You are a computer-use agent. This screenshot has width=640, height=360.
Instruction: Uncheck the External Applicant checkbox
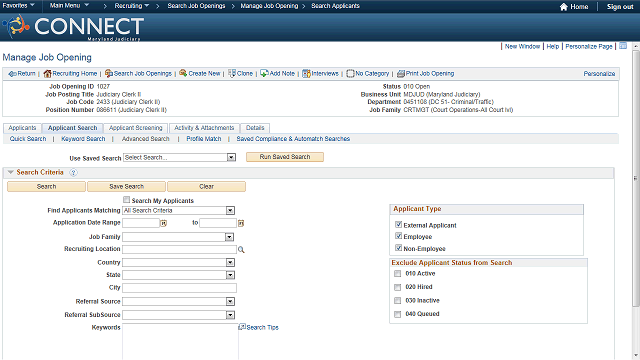pos(398,224)
